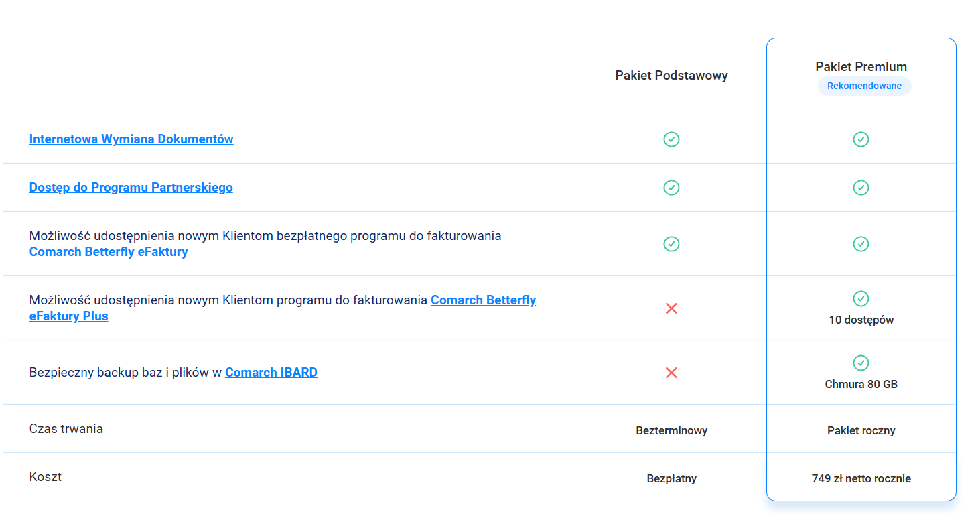Viewport: 980px width, 518px height.
Task: Click the Bezpłatny cost label
Action: point(671,478)
